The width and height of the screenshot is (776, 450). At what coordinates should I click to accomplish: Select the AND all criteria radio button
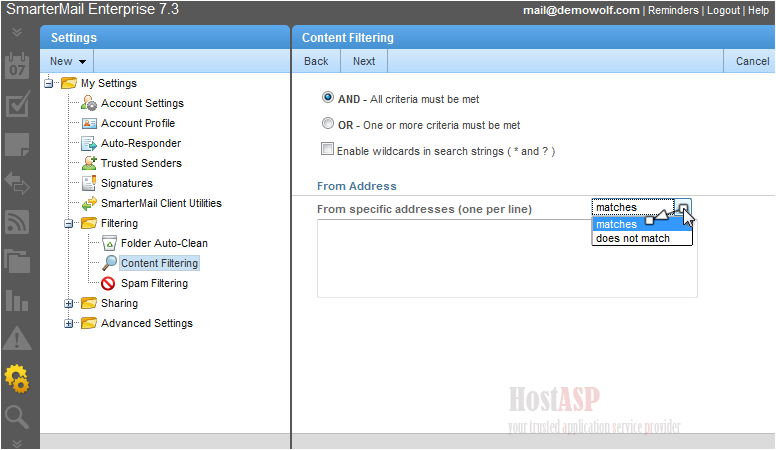tap(328, 98)
